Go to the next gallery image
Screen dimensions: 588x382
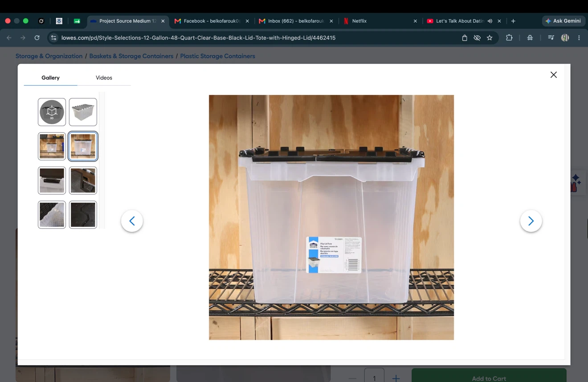point(531,221)
